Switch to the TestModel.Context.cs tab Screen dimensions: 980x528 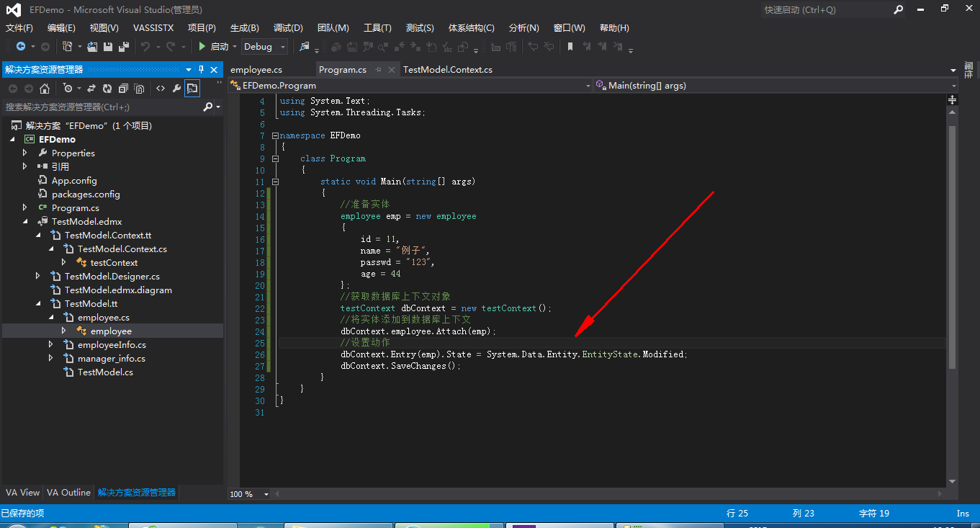pyautogui.click(x=448, y=70)
